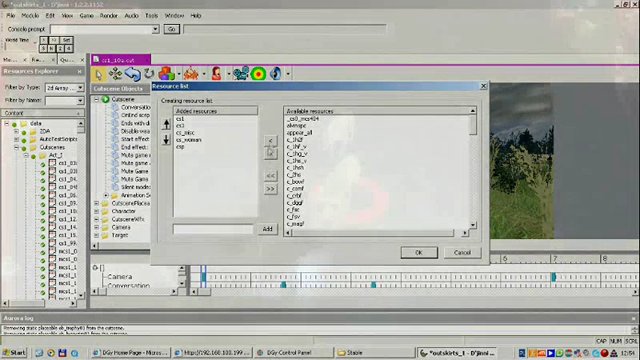This screenshot has width=640, height=360.
Task: Click the double left arrow add-all button
Action: coord(270,176)
